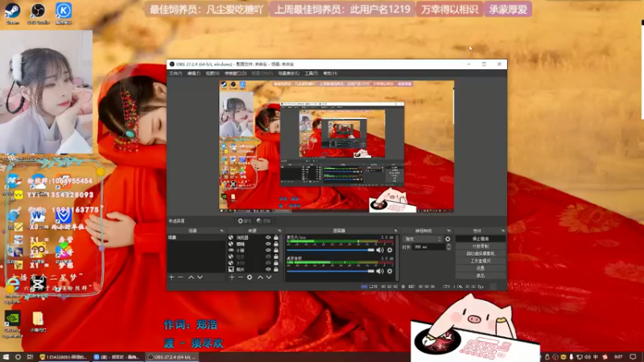This screenshot has width=644, height=362.
Task: Remove selected source with minus icon
Action: point(241,278)
